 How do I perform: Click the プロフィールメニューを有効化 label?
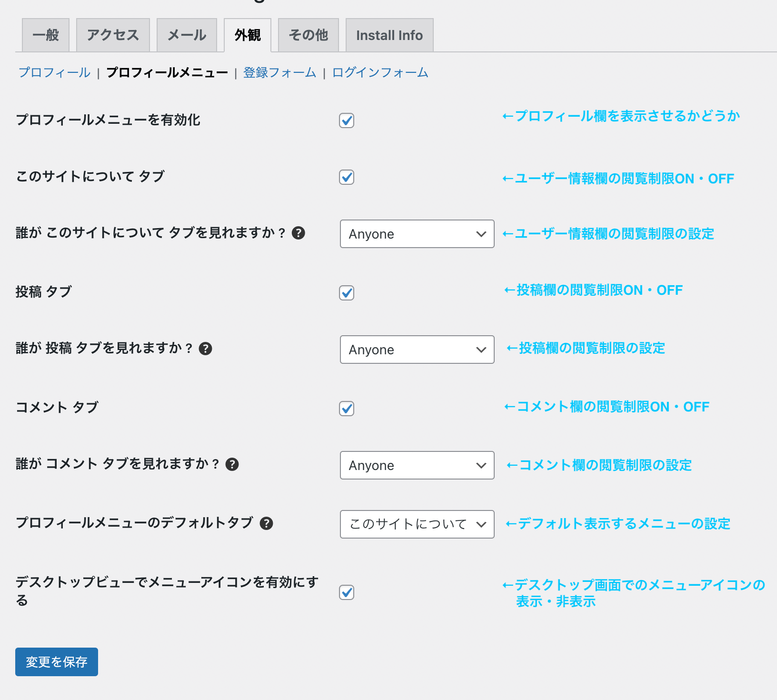[108, 120]
